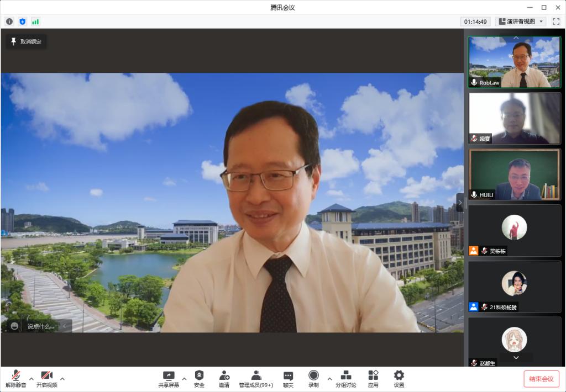Click 结束会议 to end the meeting
The width and height of the screenshot is (566, 392).
[541, 379]
